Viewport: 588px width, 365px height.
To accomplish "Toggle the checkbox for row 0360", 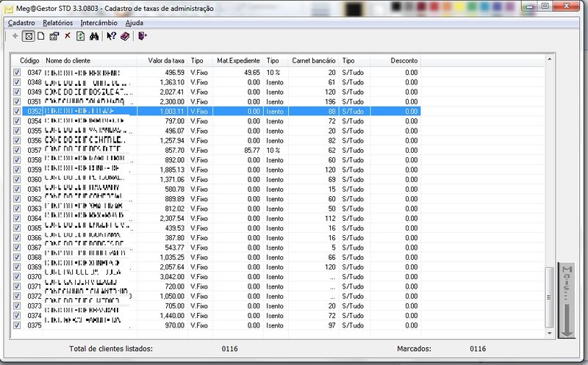I will [x=18, y=179].
